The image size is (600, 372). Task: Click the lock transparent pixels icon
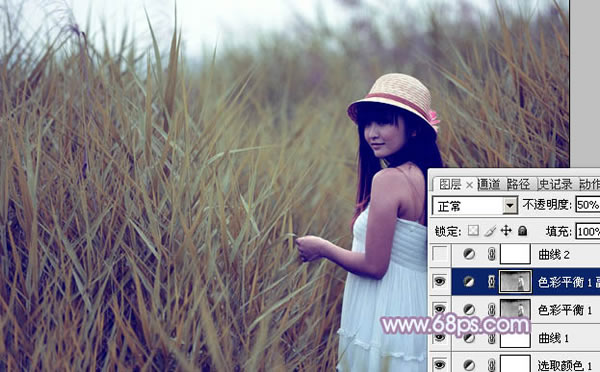pyautogui.click(x=473, y=231)
